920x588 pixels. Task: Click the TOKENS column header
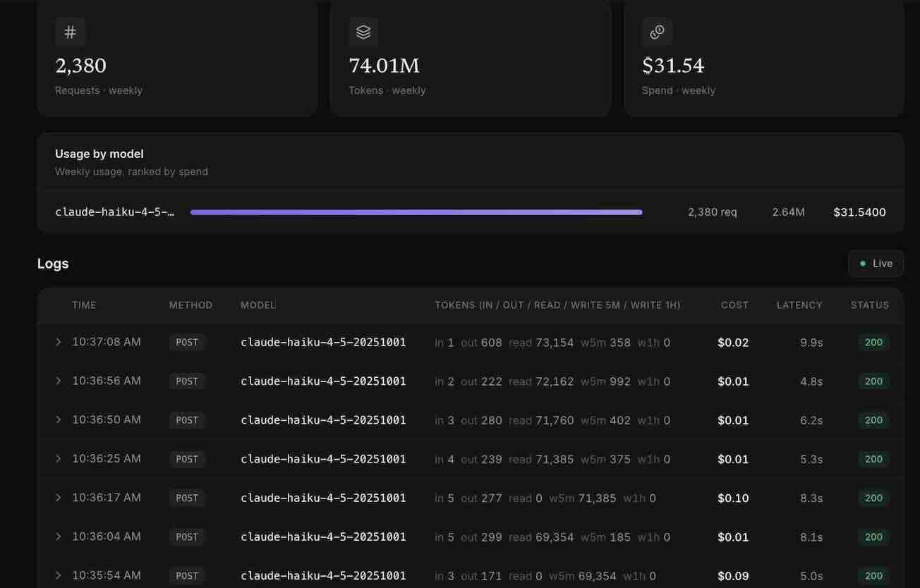tap(557, 305)
